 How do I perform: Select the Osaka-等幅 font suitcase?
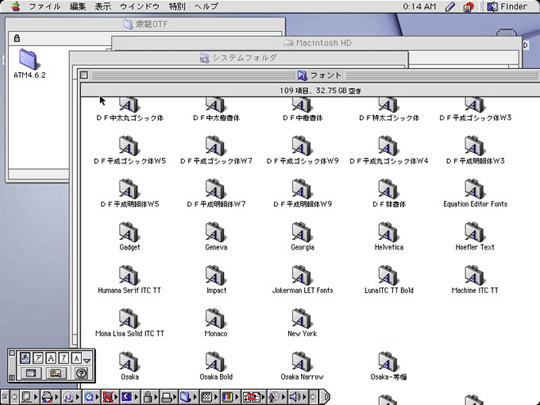tap(388, 361)
